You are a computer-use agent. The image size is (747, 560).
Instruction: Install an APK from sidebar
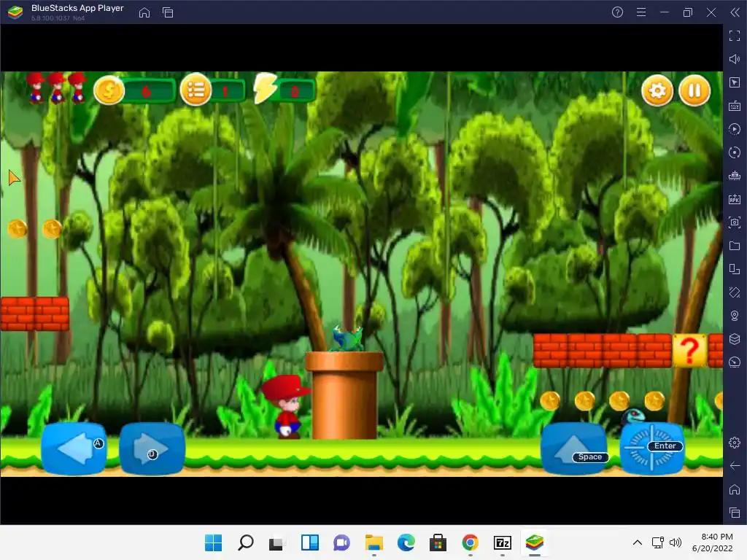click(x=735, y=199)
